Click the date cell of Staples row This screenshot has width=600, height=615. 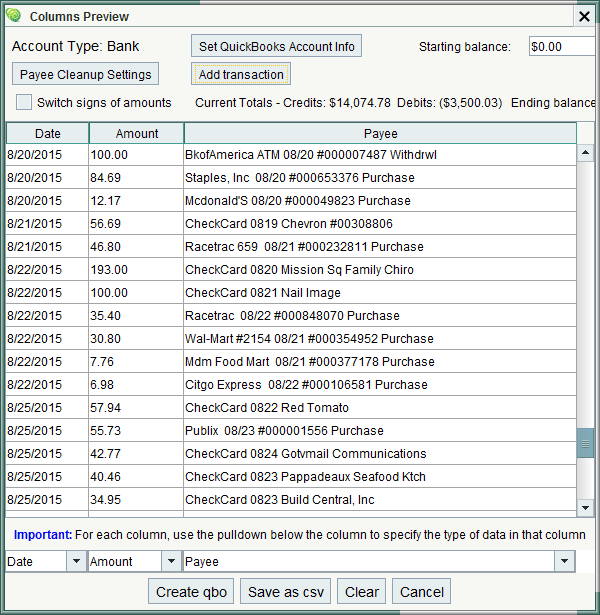coord(47,178)
